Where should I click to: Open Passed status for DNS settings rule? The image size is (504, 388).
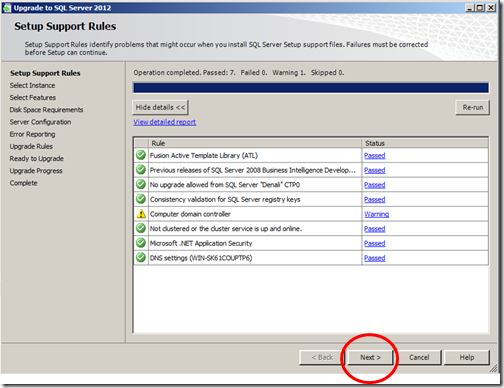(375, 258)
